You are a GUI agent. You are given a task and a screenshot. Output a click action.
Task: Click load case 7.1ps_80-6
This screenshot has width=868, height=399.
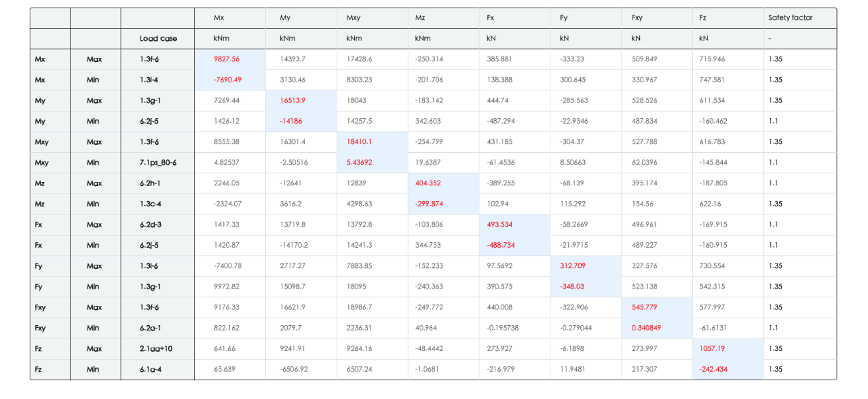[x=158, y=163]
